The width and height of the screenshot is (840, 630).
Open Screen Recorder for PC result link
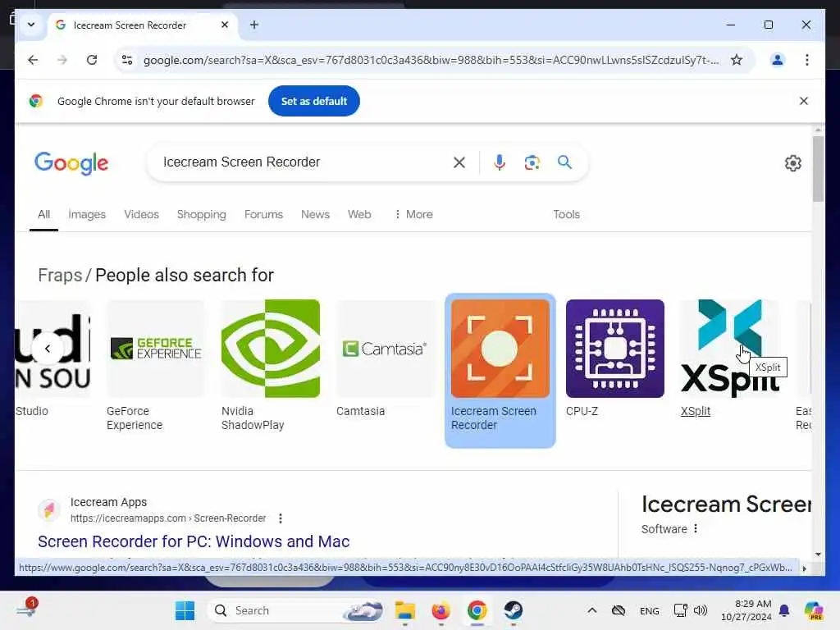194,541
